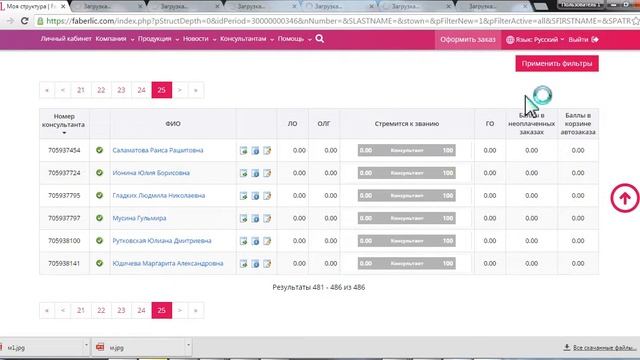Open Гладких Людмила Николаевна profile link

(x=159, y=196)
